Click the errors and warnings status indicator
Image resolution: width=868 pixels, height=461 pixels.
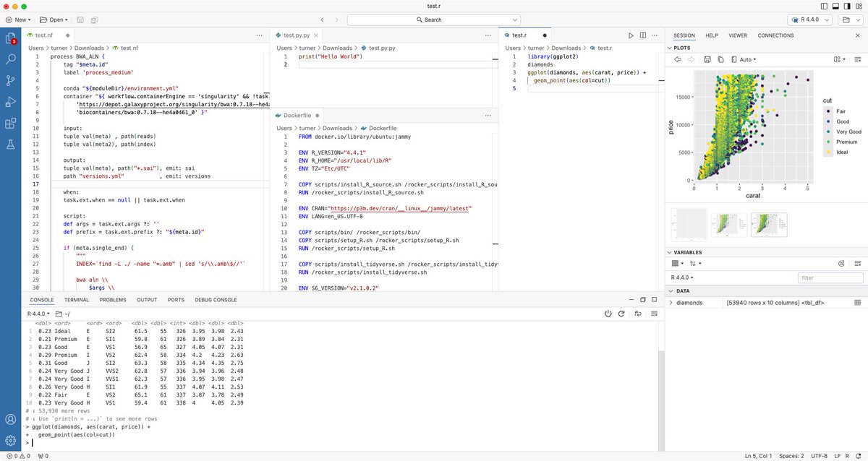point(17,456)
